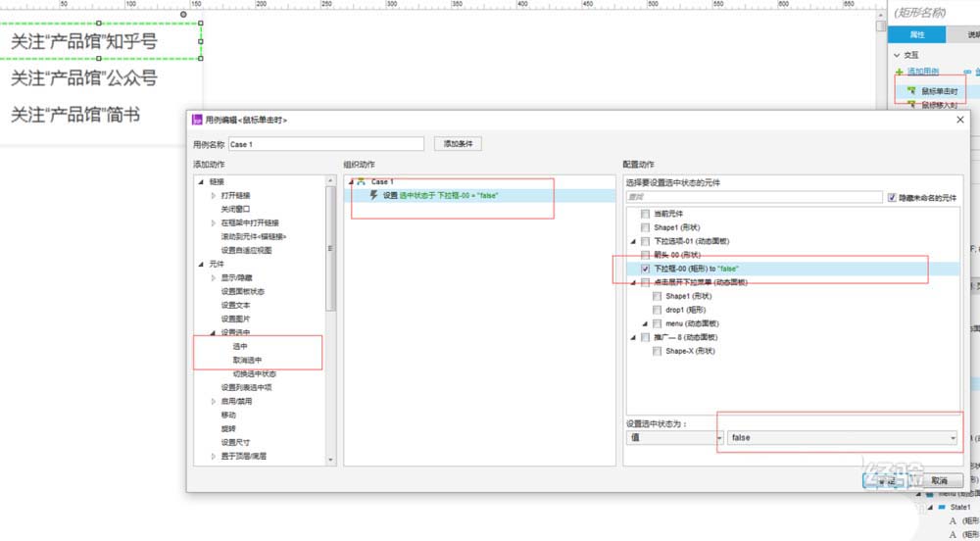The image size is (980, 541).
Task: Click the Axure RP icon in dialog title
Action: tap(197, 120)
